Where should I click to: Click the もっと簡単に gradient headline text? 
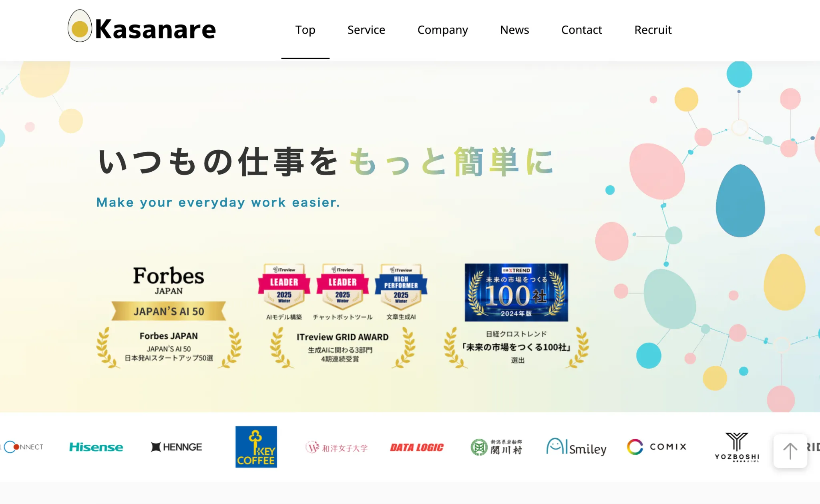point(452,162)
